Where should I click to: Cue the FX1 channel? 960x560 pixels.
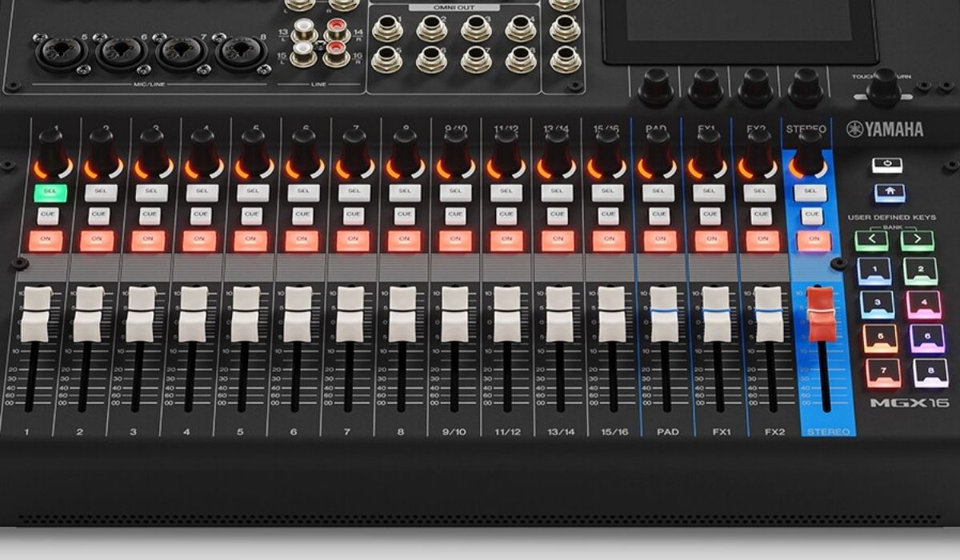(710, 216)
